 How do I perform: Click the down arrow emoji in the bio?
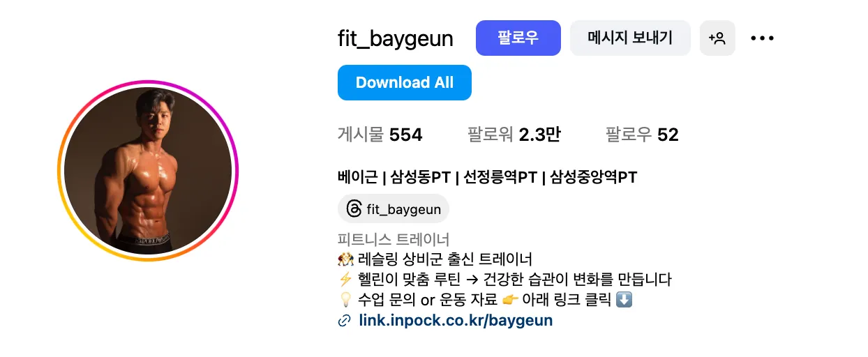click(624, 301)
